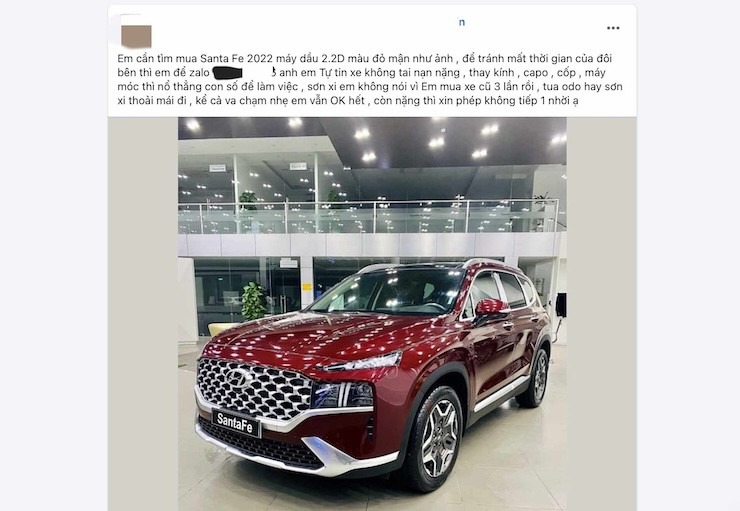Click the glass balcony railing in photo
740x511 pixels.
click(x=368, y=217)
